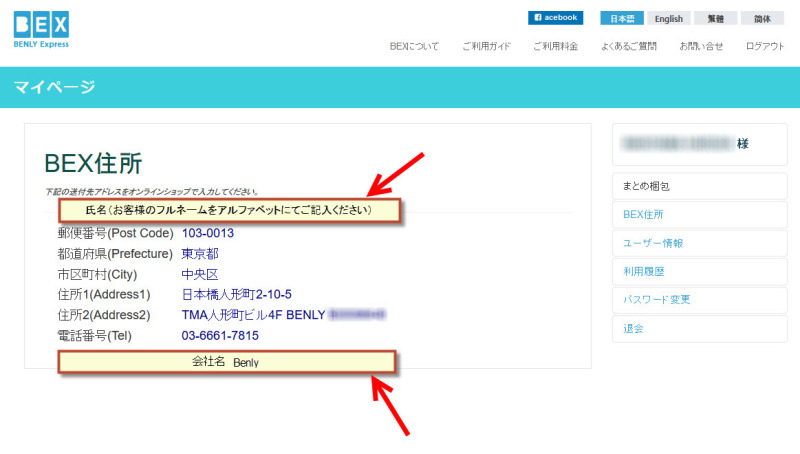The image size is (800, 454).
Task: Switch language to English
Action: click(x=668, y=18)
